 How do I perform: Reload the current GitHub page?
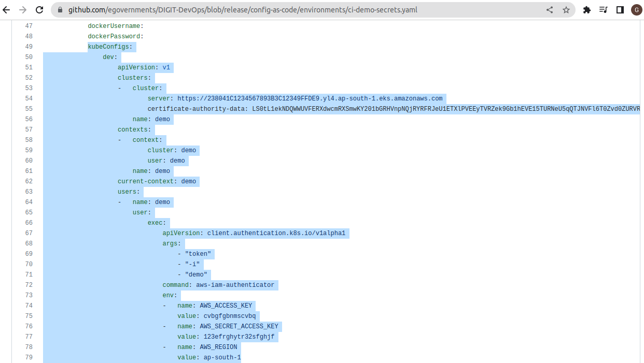39,10
